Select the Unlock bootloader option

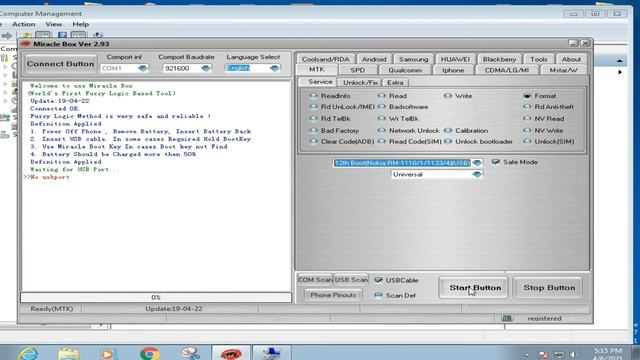478,142
